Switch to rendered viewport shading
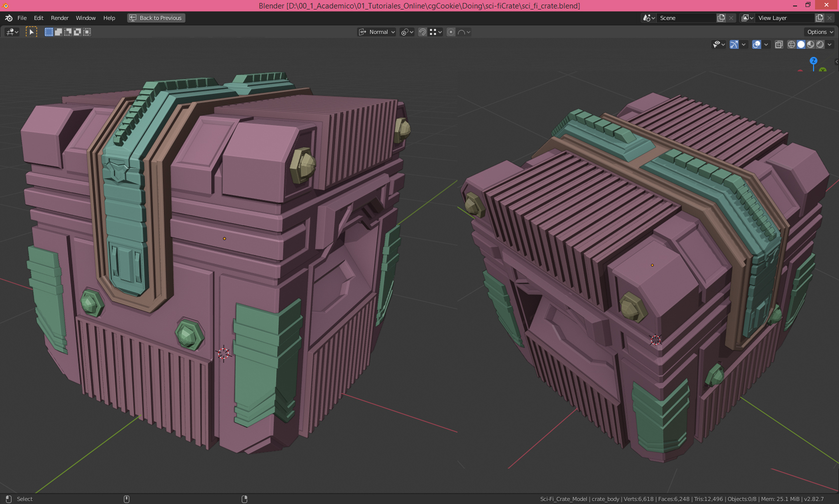 coord(820,44)
